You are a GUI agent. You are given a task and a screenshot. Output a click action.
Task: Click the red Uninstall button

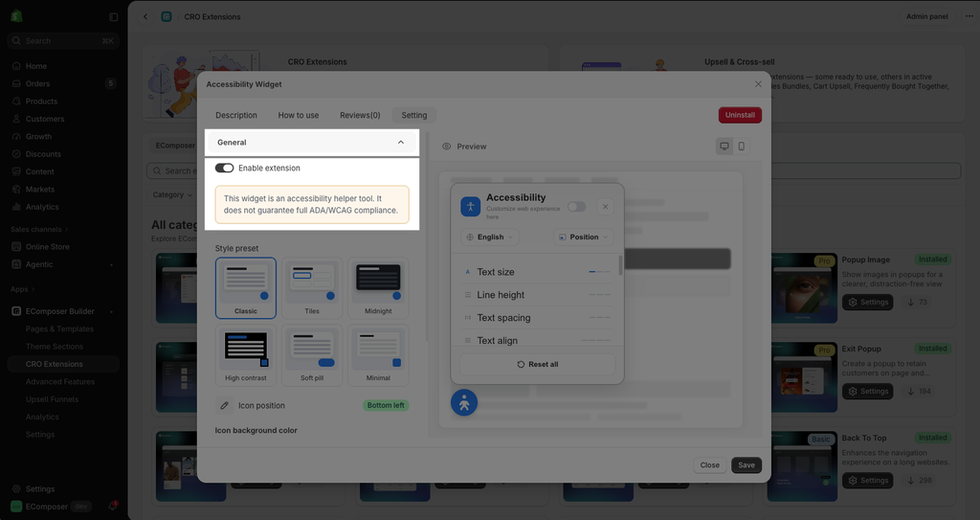740,115
